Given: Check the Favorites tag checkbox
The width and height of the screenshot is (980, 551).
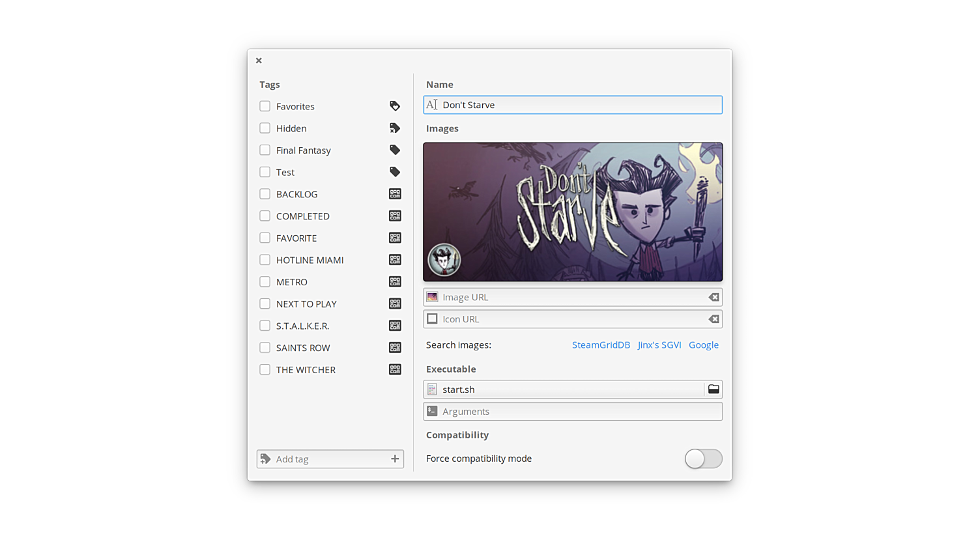Looking at the screenshot, I should 265,106.
